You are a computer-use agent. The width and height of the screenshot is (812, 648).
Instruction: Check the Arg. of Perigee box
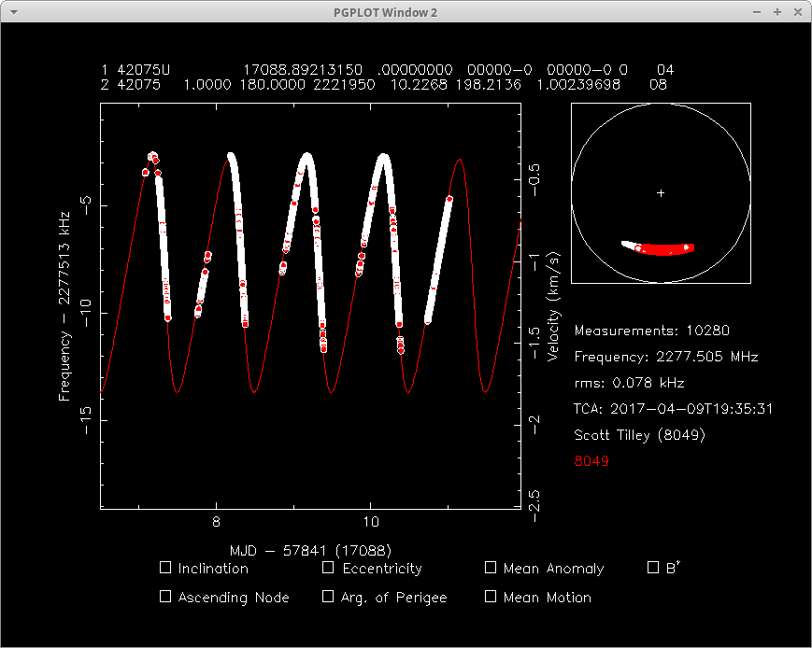(x=328, y=597)
